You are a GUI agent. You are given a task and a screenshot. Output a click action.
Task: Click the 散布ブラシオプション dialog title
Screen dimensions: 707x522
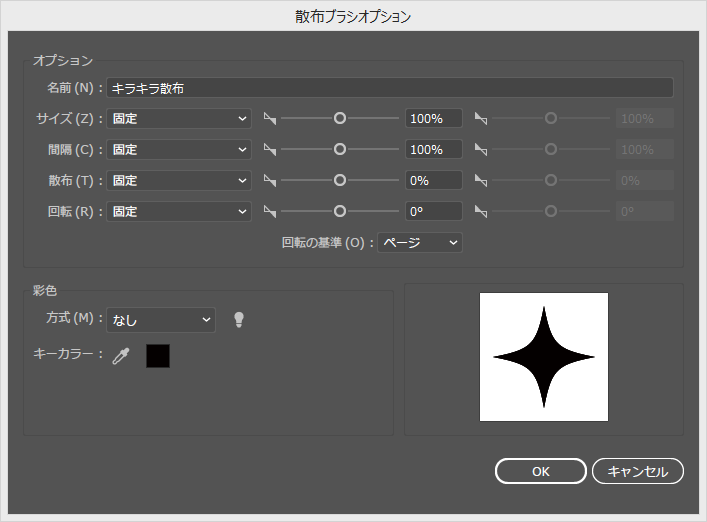coord(353,17)
